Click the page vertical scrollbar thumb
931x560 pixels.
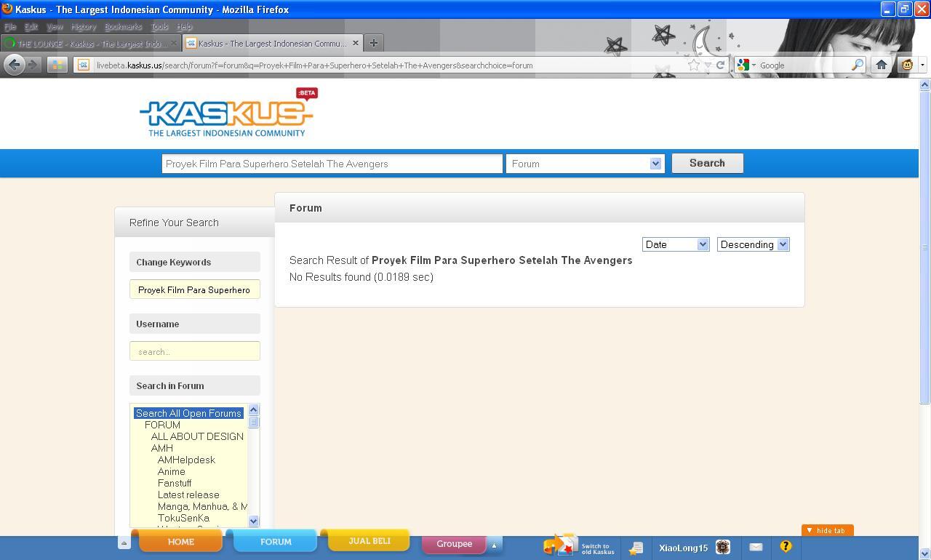tap(924, 247)
